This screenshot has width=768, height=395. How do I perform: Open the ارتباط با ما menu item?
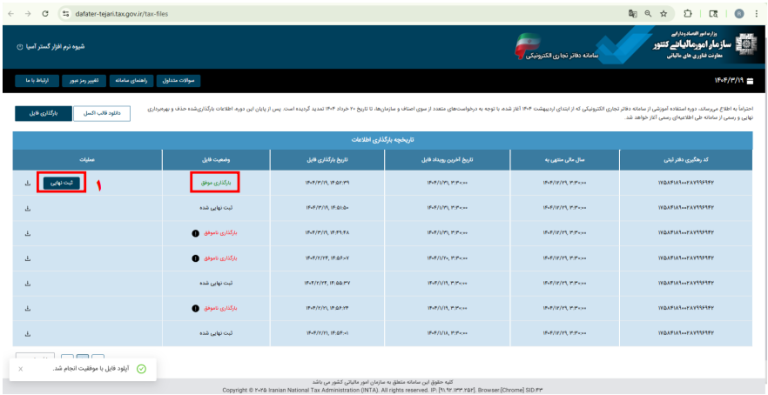click(37, 80)
